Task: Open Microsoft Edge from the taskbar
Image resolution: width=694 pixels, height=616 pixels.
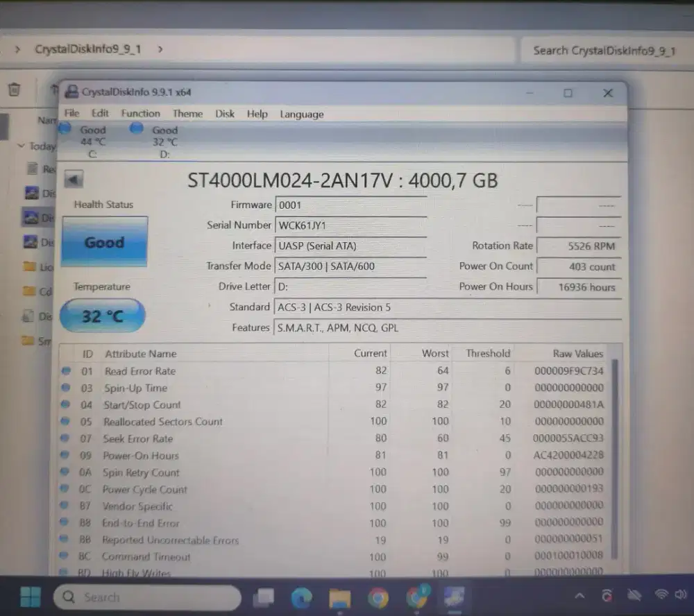Action: click(301, 598)
